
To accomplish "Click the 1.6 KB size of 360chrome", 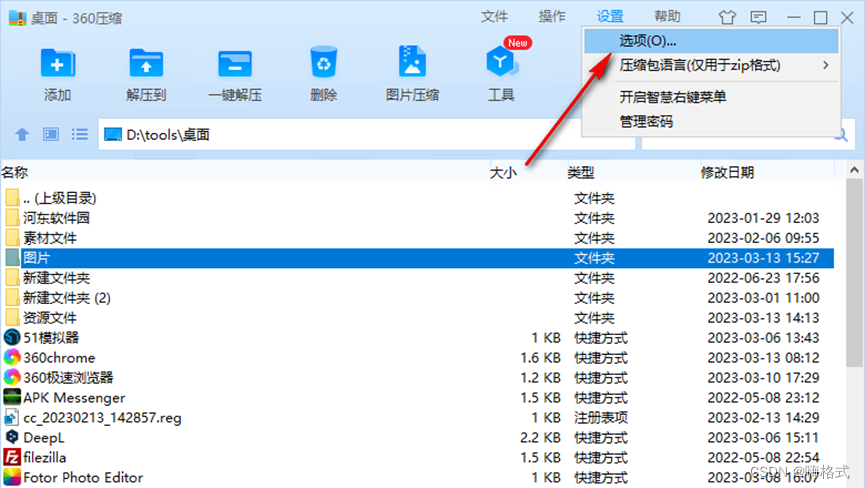I will 541,358.
